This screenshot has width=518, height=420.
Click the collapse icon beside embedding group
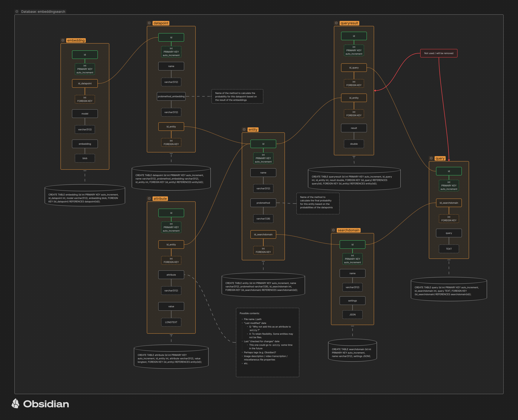(x=63, y=40)
